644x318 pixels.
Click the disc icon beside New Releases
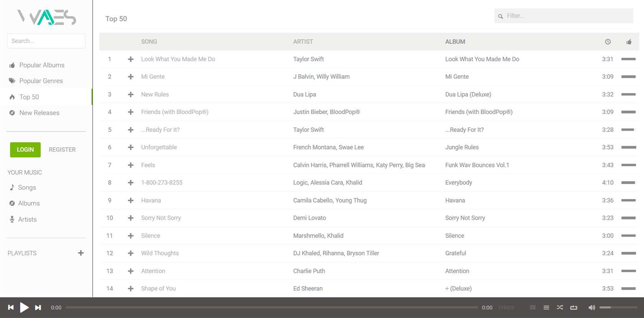tap(12, 113)
